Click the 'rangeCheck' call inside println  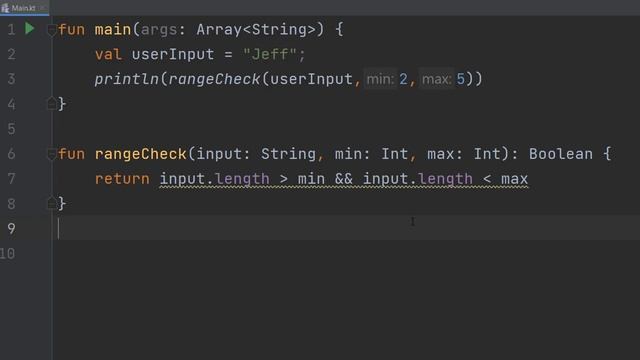pyautogui.click(x=214, y=79)
